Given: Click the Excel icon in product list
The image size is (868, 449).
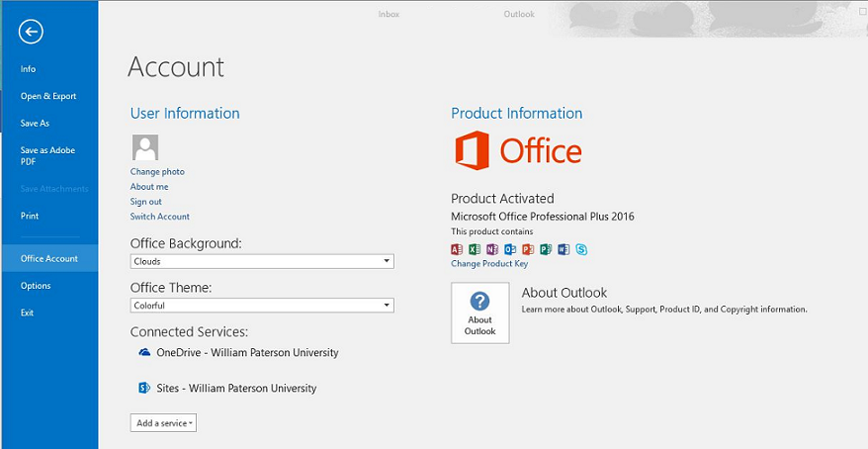Looking at the screenshot, I should point(475,249).
